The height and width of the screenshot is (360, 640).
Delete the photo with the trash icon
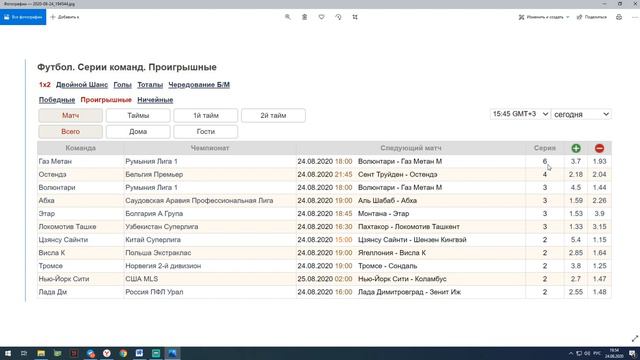(304, 17)
